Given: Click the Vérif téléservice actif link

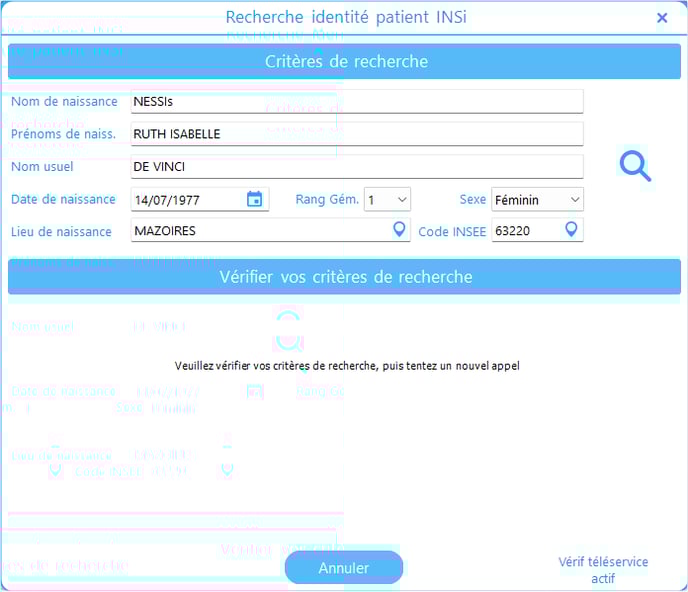Looking at the screenshot, I should click(x=603, y=570).
